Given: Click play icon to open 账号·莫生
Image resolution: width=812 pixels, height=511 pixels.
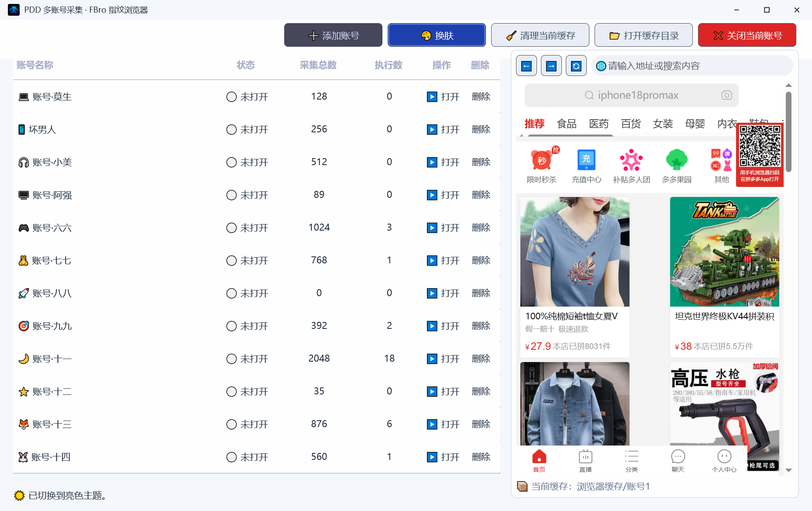Looking at the screenshot, I should point(432,97).
